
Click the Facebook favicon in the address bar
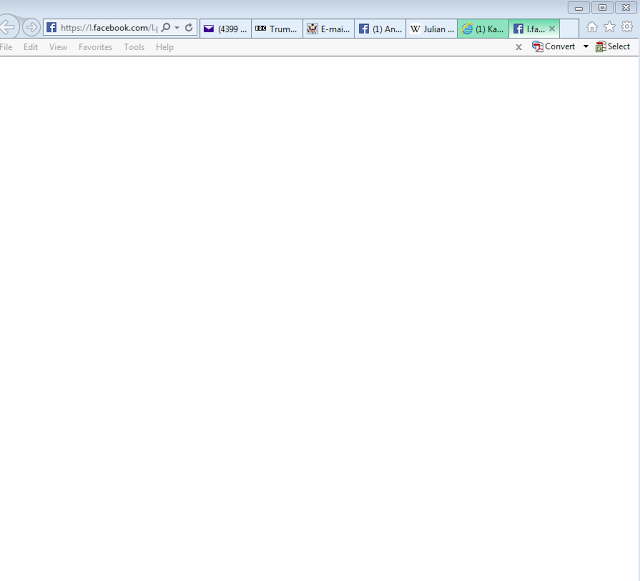tap(51, 27)
